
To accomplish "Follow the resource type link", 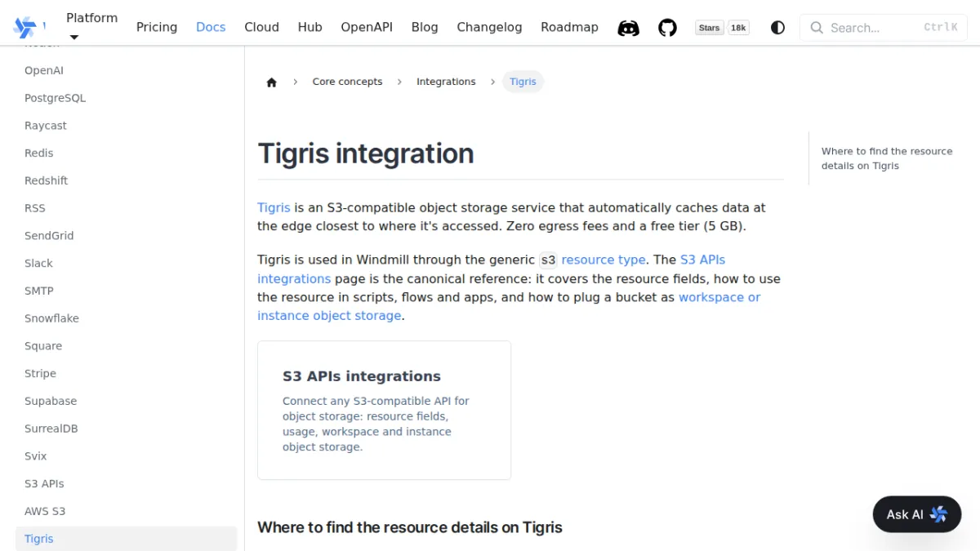I will point(604,260).
